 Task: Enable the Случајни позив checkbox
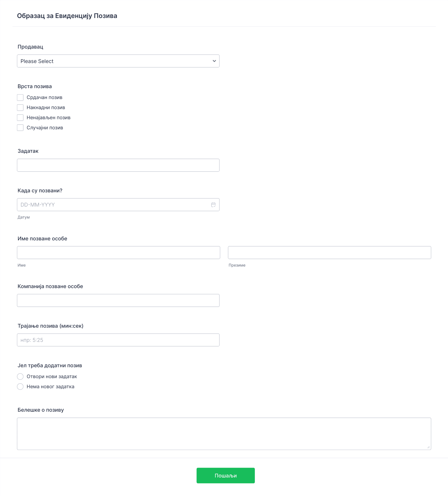20,128
